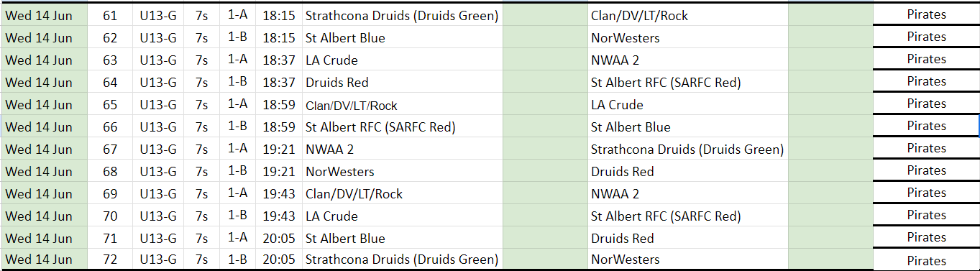Viewport: 980px width, 271px height.
Task: Click the away score cell for match 72
Action: tap(830, 259)
